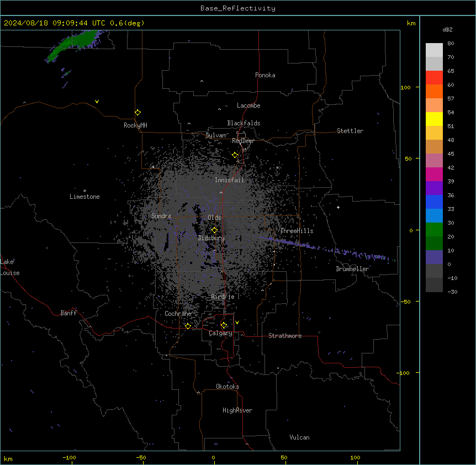
Task: Click the Strathmore label
Action: [285, 336]
